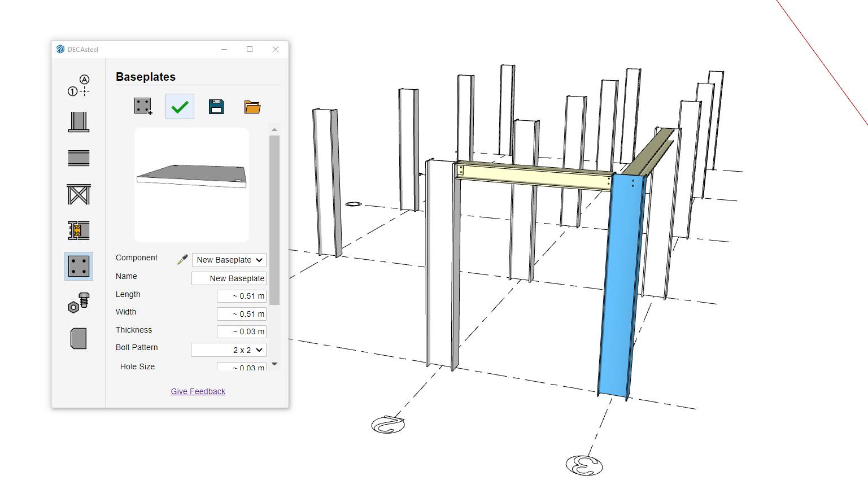Toggle the green checkmark apply button

click(x=180, y=106)
